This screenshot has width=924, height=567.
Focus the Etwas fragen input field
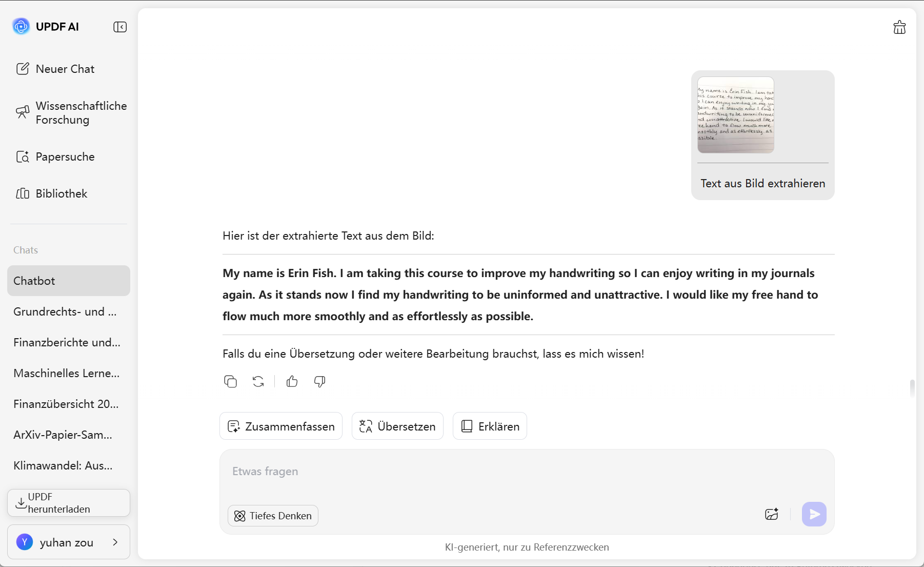(527, 472)
